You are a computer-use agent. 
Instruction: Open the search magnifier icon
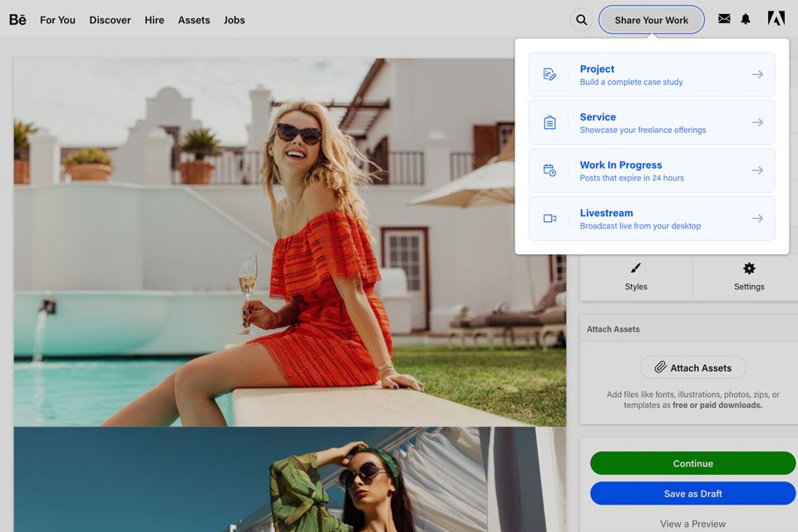pos(581,19)
